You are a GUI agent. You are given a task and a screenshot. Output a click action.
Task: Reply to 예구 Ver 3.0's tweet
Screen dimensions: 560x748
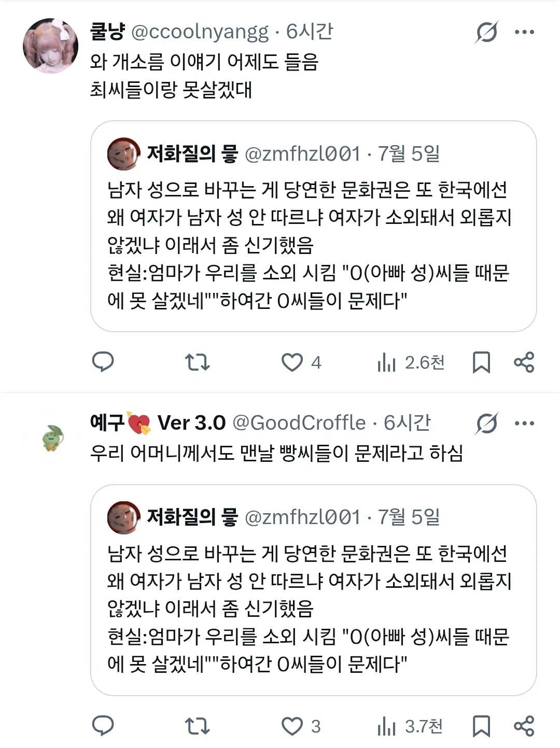[x=103, y=726]
